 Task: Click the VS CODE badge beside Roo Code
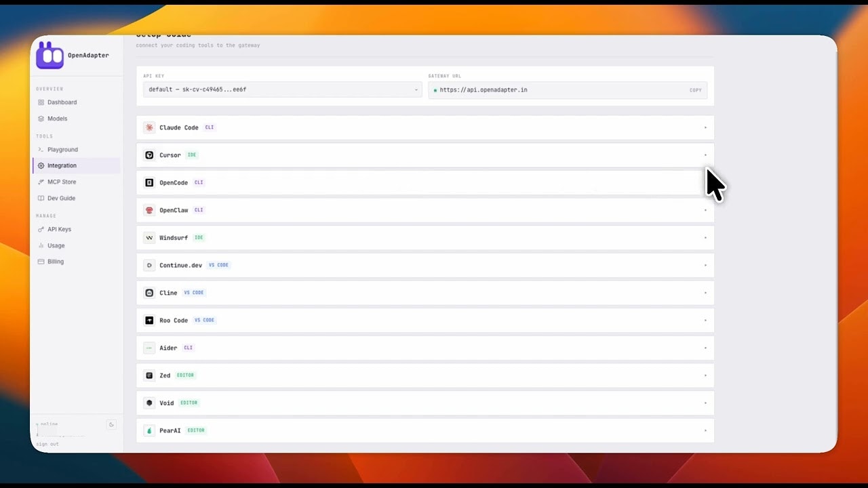[x=204, y=320]
